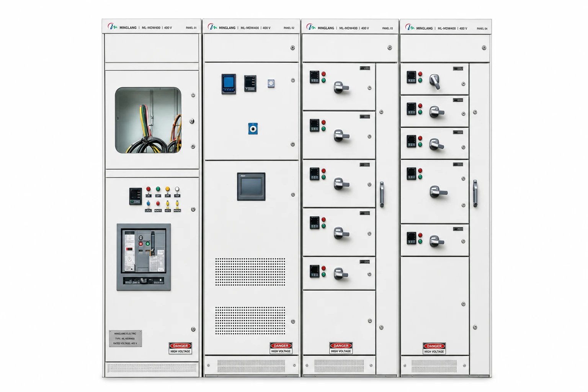Flip the red REMOTE selector switch
Viewport: 588px width, 392px height.
158,204
